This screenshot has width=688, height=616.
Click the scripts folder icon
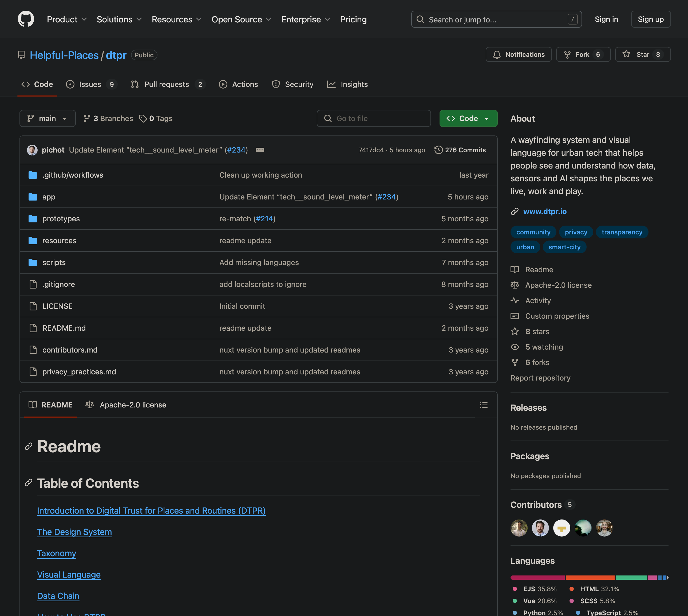coord(33,262)
